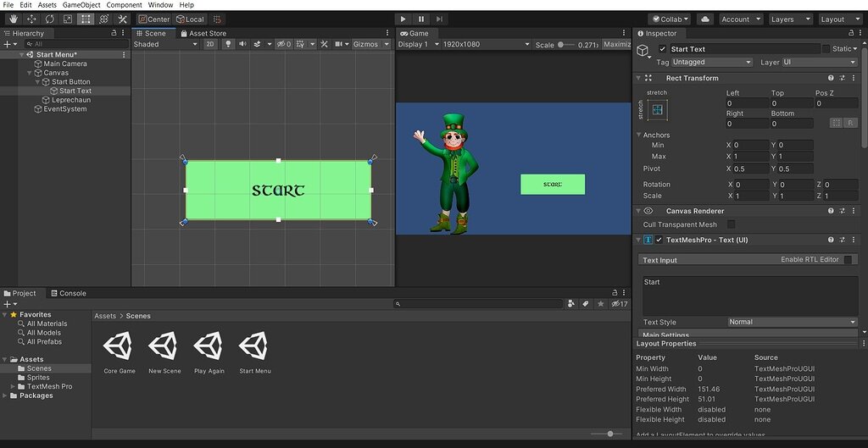Select the Rect tool
The width and height of the screenshot is (868, 448).
[86, 19]
